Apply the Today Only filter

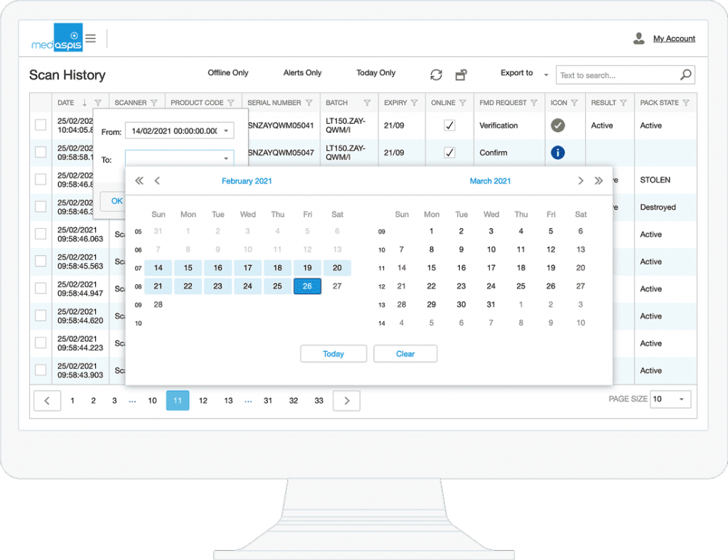tap(376, 72)
